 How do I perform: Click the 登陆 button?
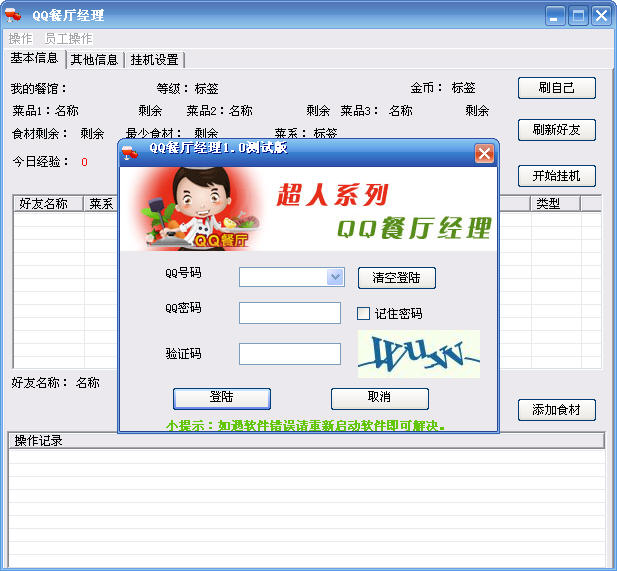[x=222, y=399]
